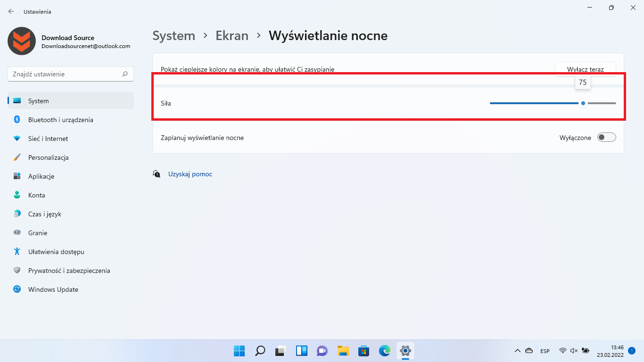
Task: Click the ESP language indicator
Action: (545, 351)
